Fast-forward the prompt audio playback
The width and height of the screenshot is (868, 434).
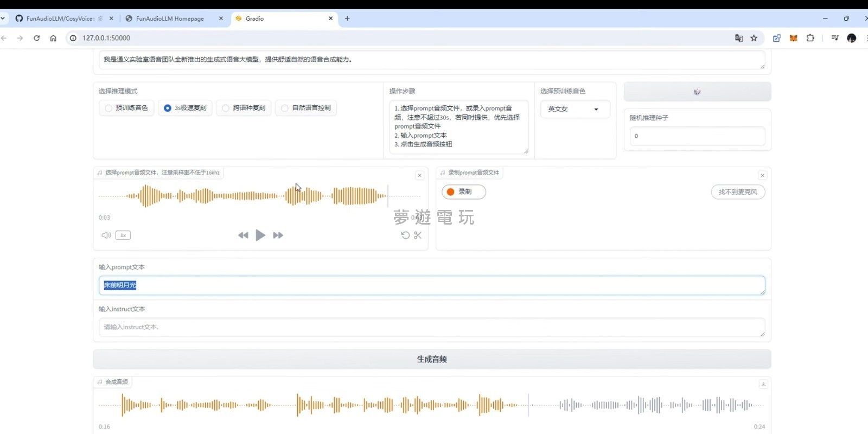point(278,235)
